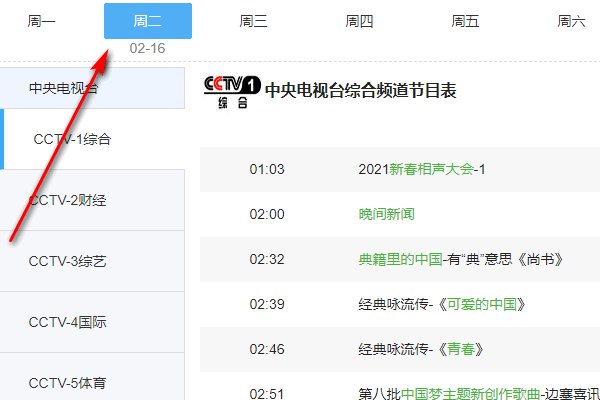The height and width of the screenshot is (400, 600).
Task: Go to the 周四 tab
Action: [x=359, y=21]
